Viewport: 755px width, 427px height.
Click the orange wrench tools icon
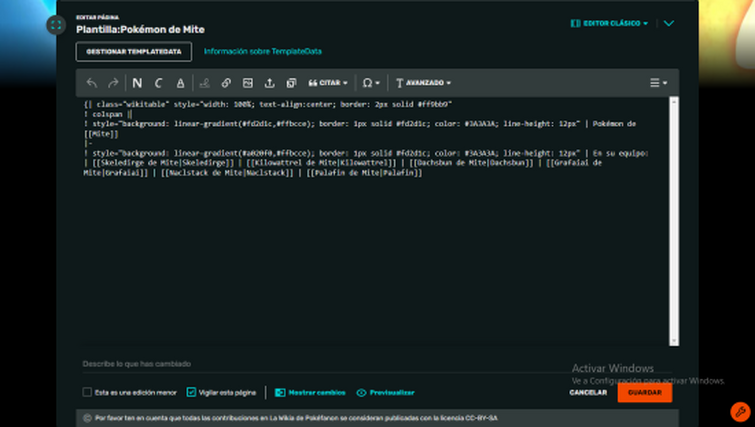pyautogui.click(x=741, y=412)
